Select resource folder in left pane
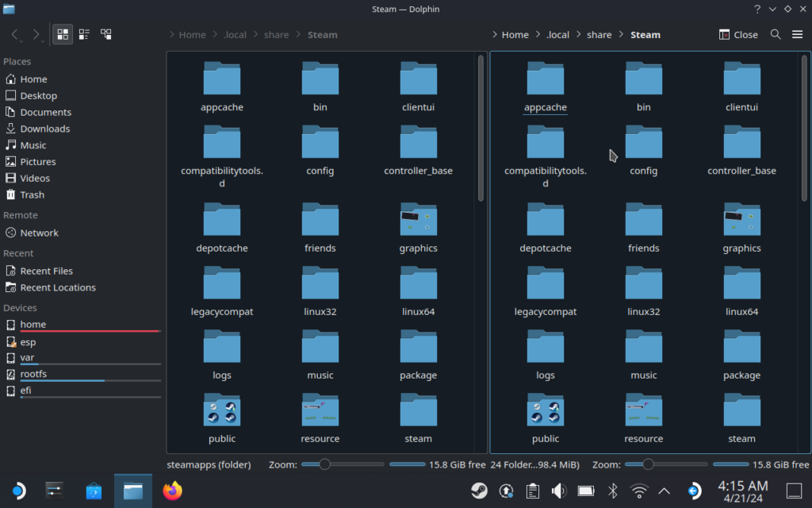This screenshot has width=812, height=508. (x=320, y=418)
